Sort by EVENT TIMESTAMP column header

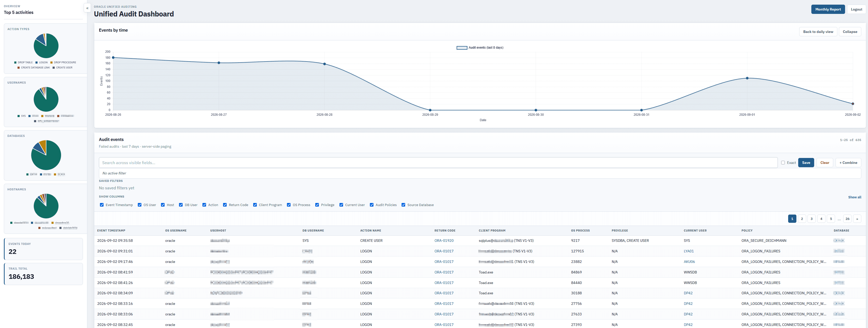(x=111, y=231)
